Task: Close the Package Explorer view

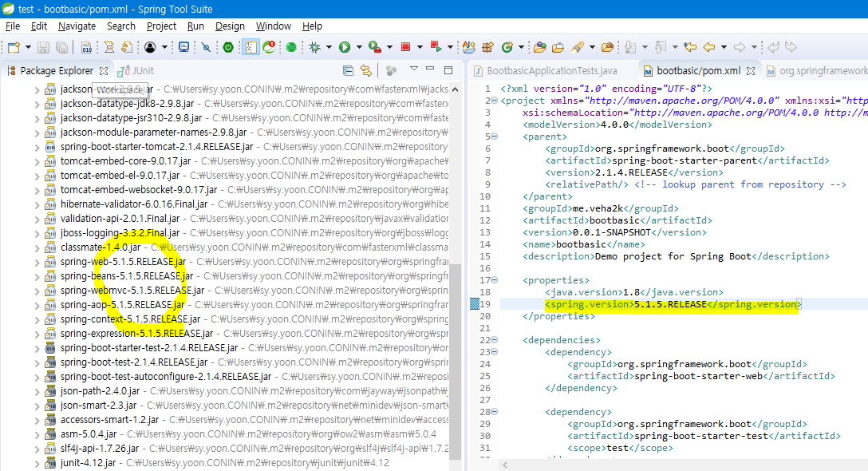Action: click(x=104, y=71)
